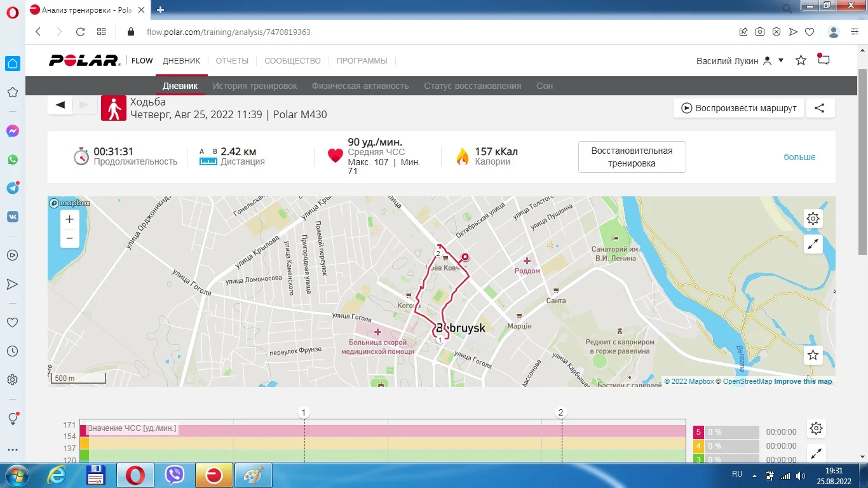Screen dimensions: 868x488
Task: Open the Windows Start button
Action: pyautogui.click(x=16, y=475)
